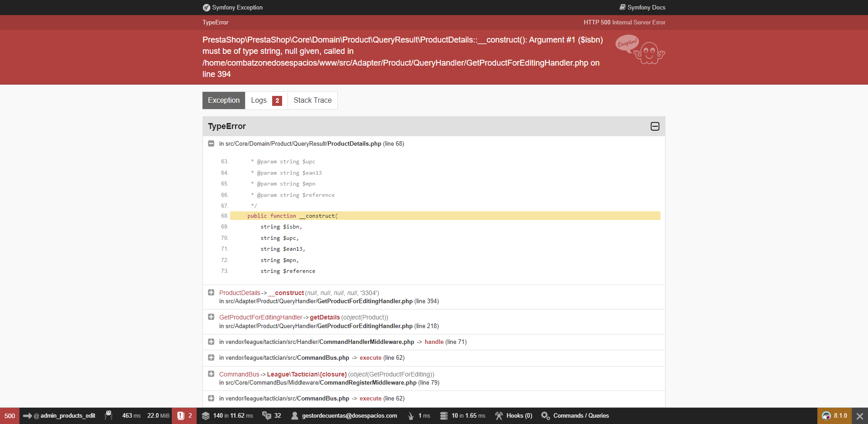
Task: Click the handle method name (line 71)
Action: 434,342
